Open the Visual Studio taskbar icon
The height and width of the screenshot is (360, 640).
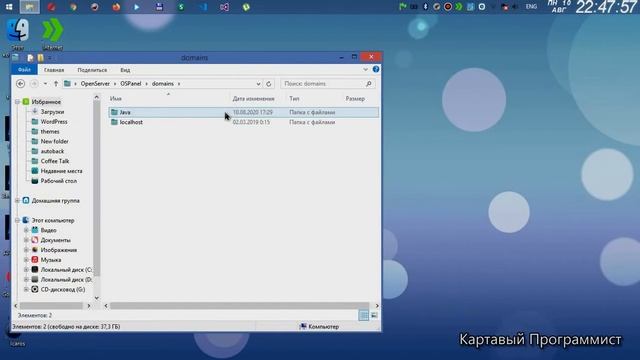(224, 7)
